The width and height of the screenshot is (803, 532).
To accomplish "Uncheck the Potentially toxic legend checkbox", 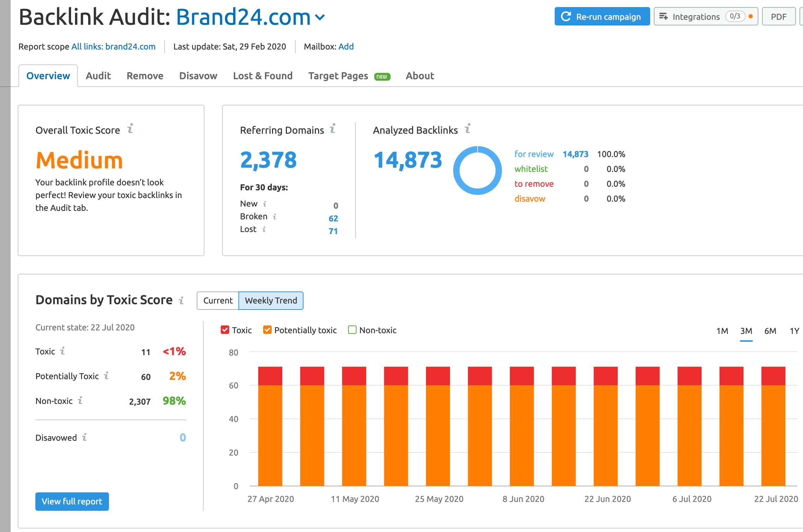I will (267, 330).
